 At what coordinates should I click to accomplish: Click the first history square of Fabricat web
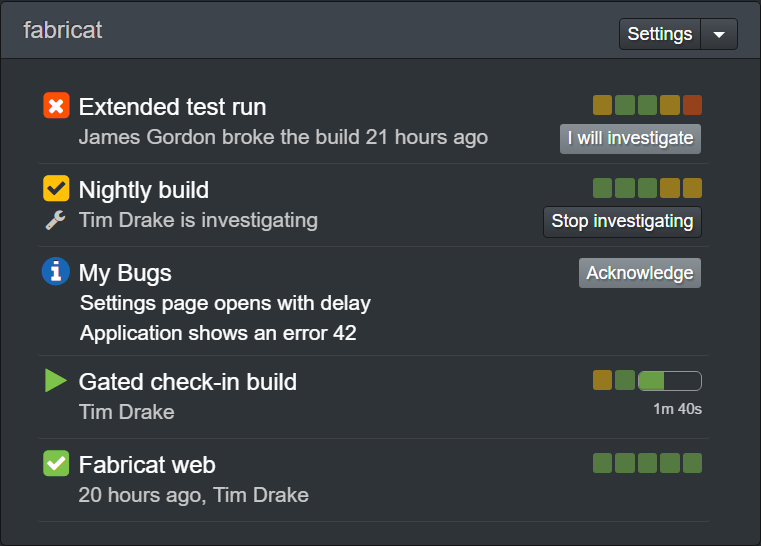pos(602,463)
